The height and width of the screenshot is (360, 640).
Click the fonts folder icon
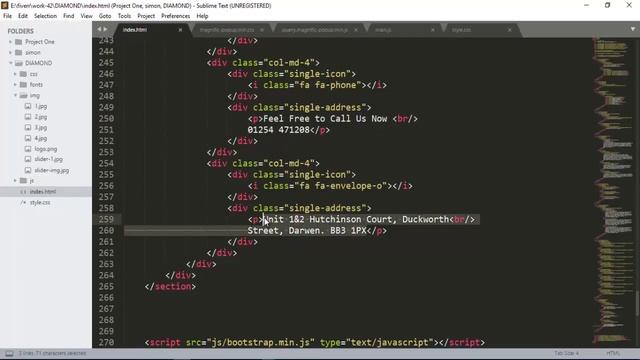point(23,84)
